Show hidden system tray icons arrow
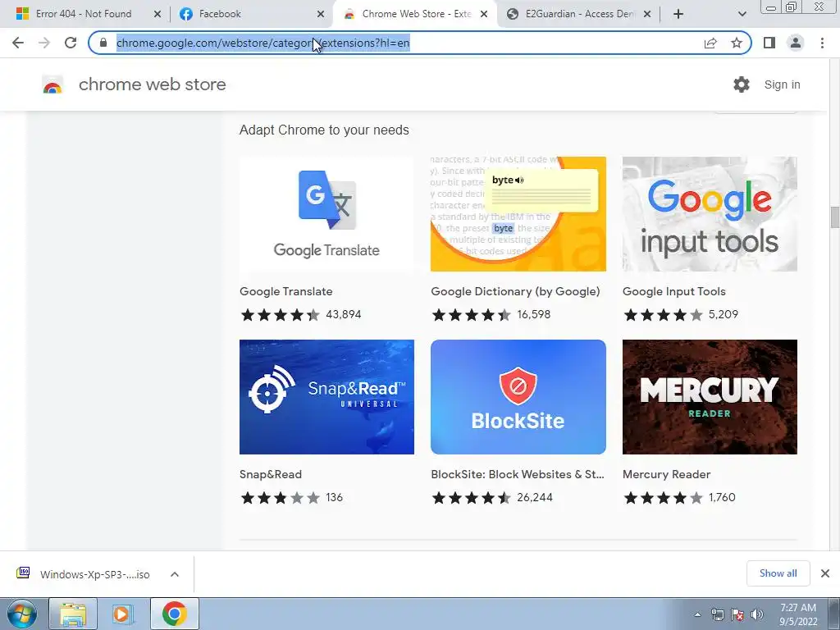This screenshot has width=840, height=630. (x=697, y=614)
